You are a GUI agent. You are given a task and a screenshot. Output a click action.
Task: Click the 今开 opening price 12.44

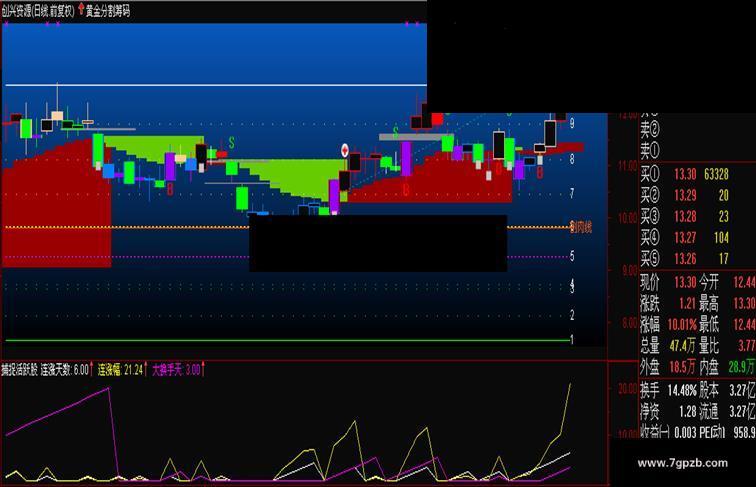pos(744,282)
